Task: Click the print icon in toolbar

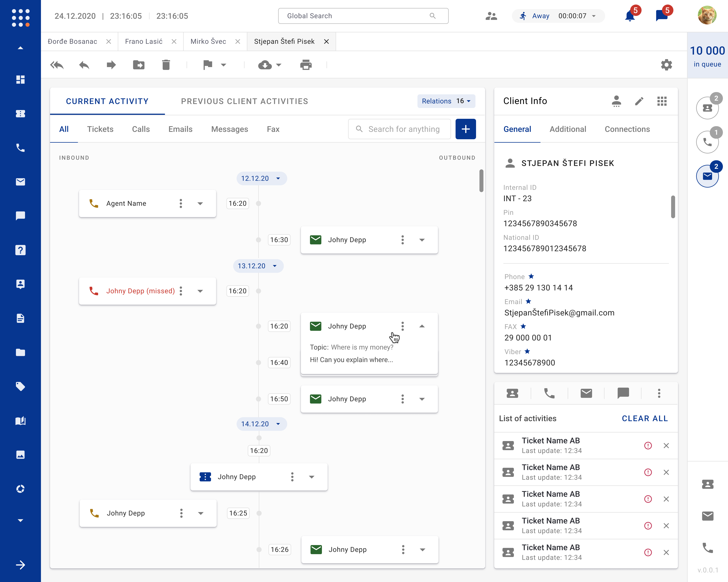Action: point(306,65)
